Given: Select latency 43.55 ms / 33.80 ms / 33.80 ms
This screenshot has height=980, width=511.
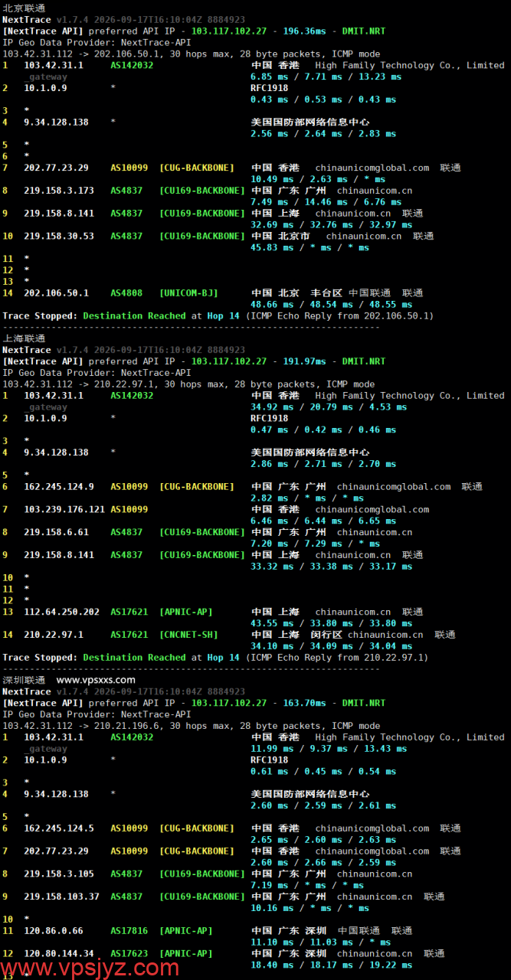Looking at the screenshot, I should [331, 623].
